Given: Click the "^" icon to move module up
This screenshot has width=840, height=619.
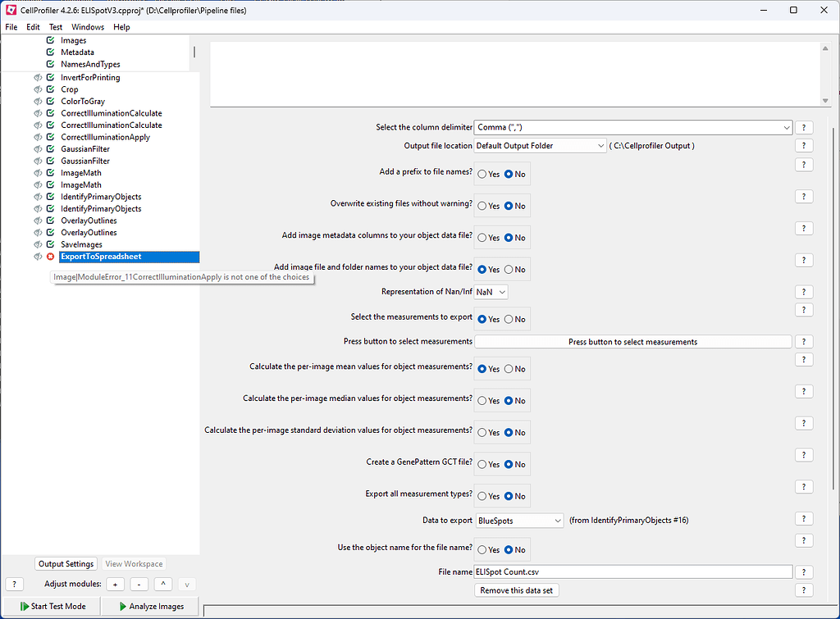Looking at the screenshot, I should point(162,584).
